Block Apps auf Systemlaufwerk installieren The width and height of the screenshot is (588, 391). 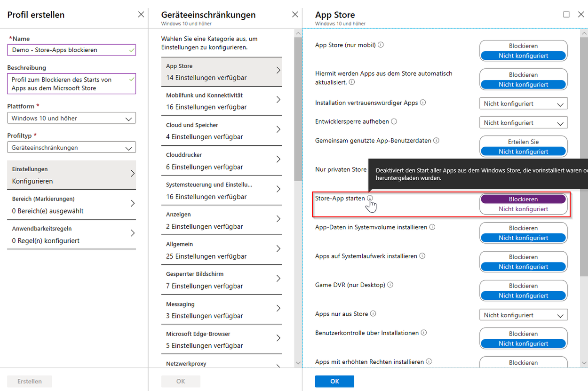point(523,257)
